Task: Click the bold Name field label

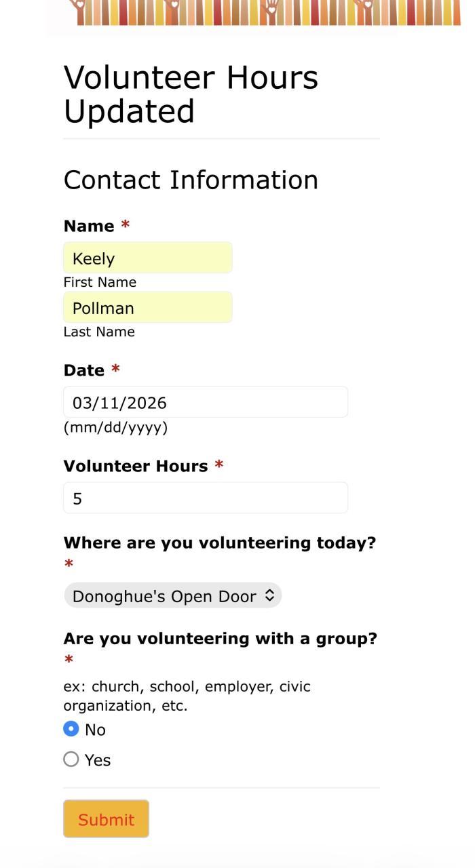Action: (89, 226)
